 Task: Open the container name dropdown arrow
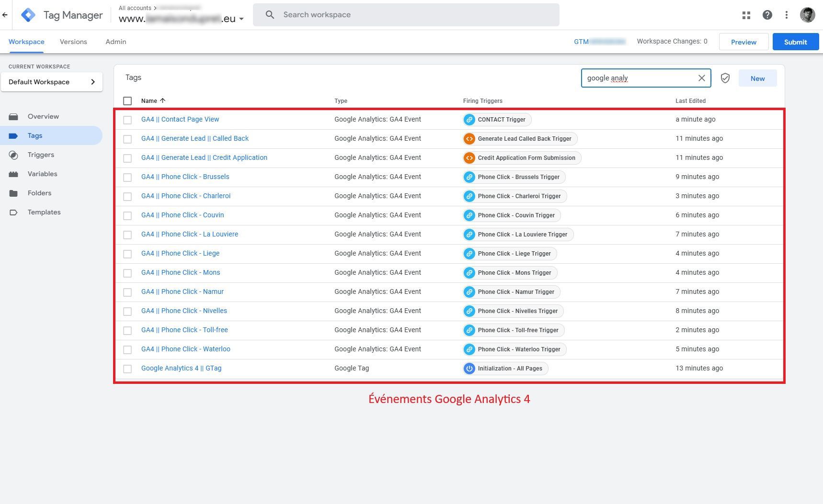(241, 19)
